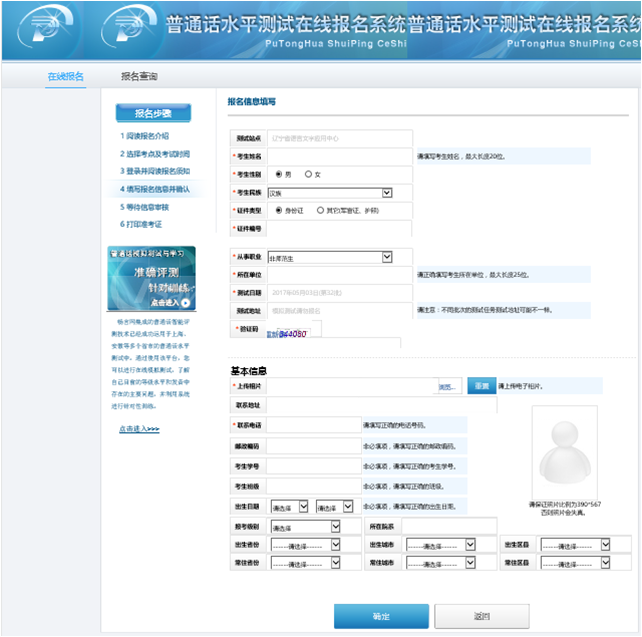This screenshot has height=637, width=642.
Task: Click the 返回 back button
Action: pyautogui.click(x=482, y=616)
